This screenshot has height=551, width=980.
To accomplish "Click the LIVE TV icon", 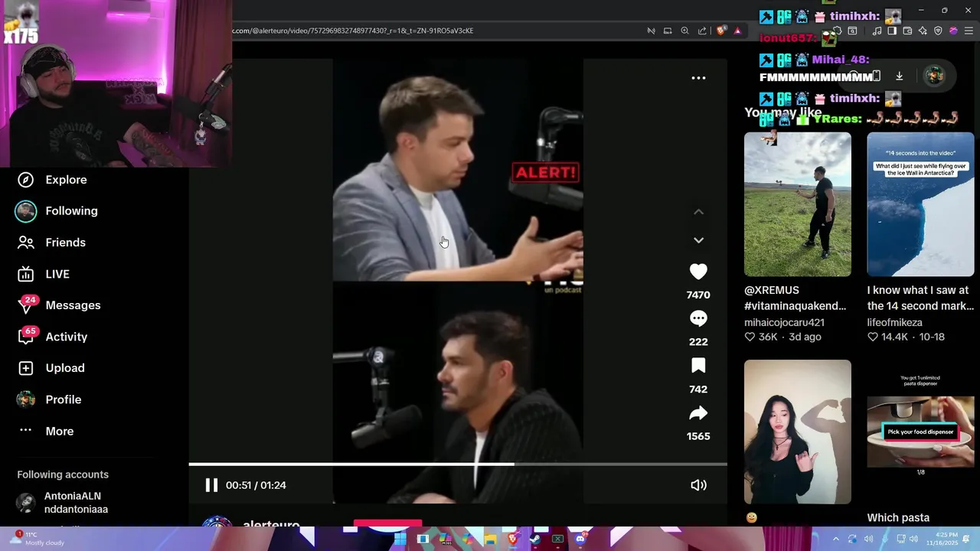I will [26, 274].
